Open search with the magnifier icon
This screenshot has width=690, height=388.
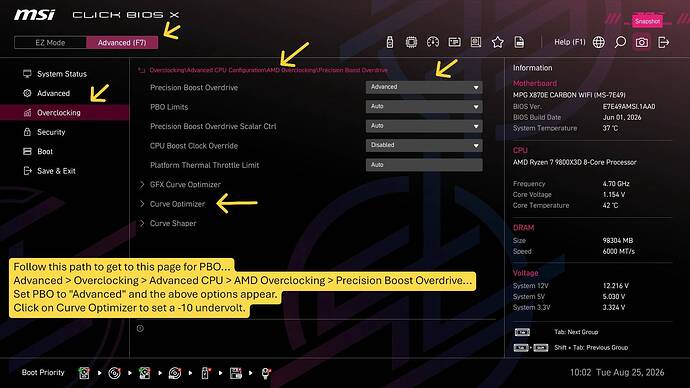pos(620,42)
